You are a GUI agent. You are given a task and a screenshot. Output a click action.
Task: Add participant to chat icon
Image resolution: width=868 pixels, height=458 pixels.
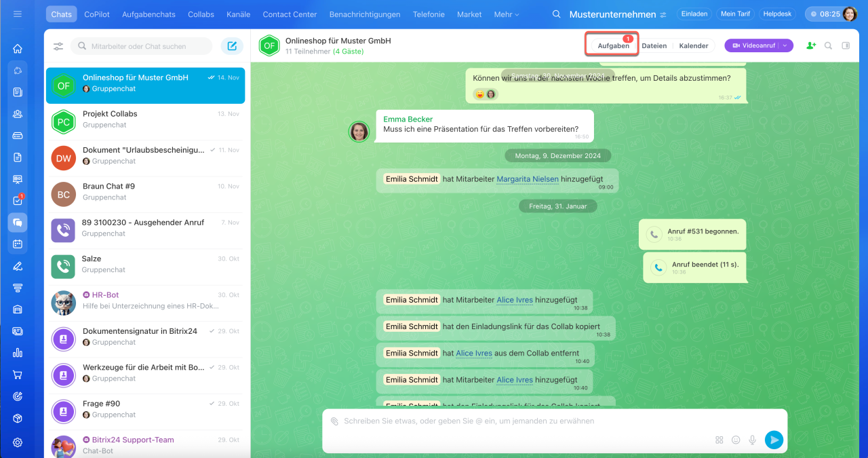click(x=810, y=45)
